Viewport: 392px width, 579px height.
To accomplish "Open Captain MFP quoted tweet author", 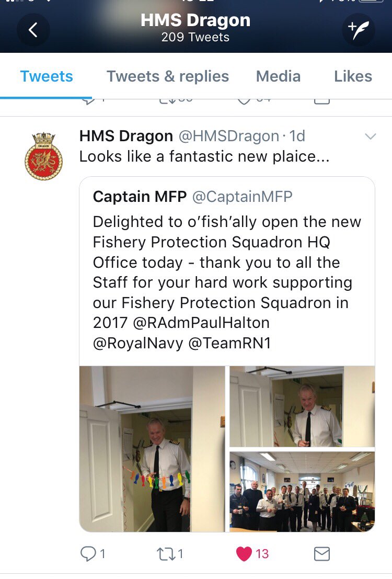I will [140, 197].
